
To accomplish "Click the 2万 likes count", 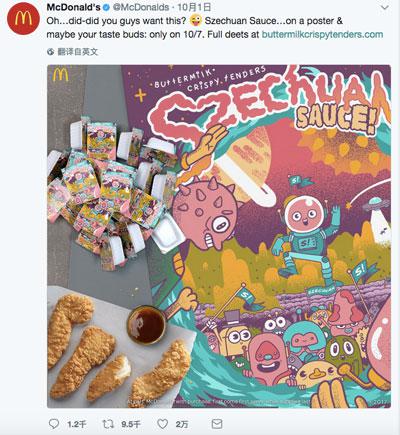I will coord(182,424).
